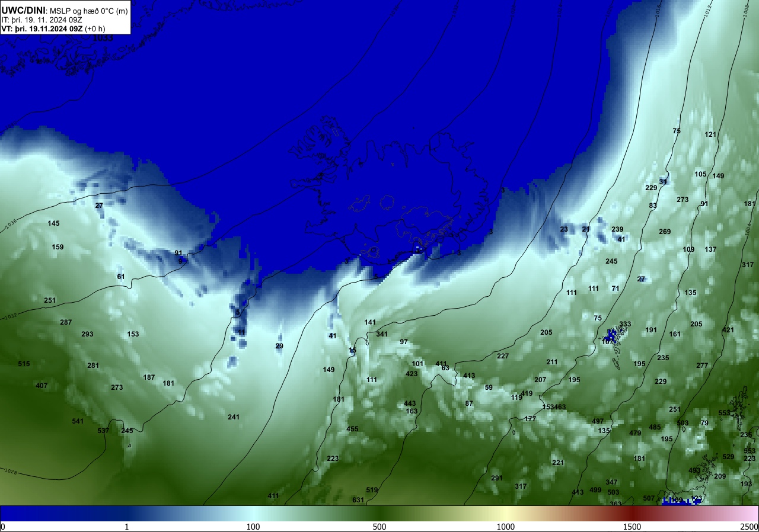Click the height value 239 on the map

(x=617, y=229)
